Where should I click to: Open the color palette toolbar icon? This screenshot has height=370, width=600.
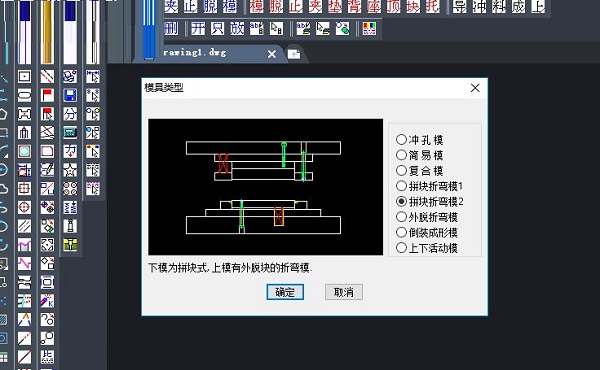click(x=369, y=28)
